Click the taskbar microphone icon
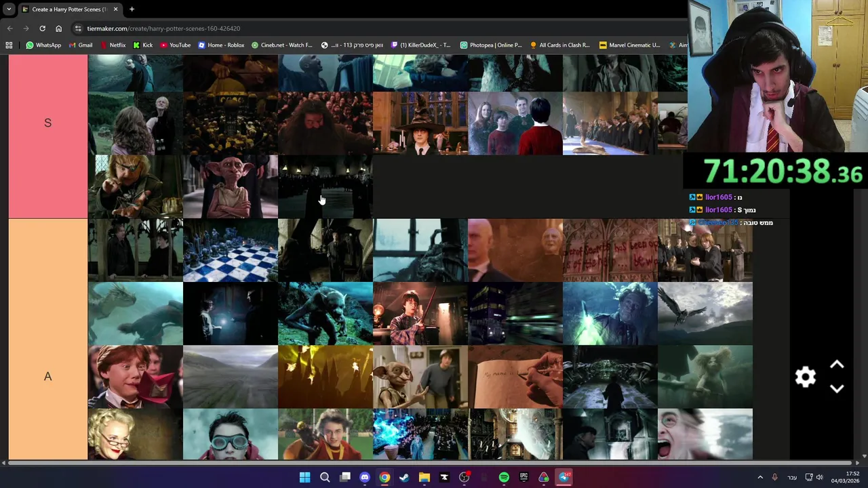The image size is (868, 488). click(x=774, y=477)
